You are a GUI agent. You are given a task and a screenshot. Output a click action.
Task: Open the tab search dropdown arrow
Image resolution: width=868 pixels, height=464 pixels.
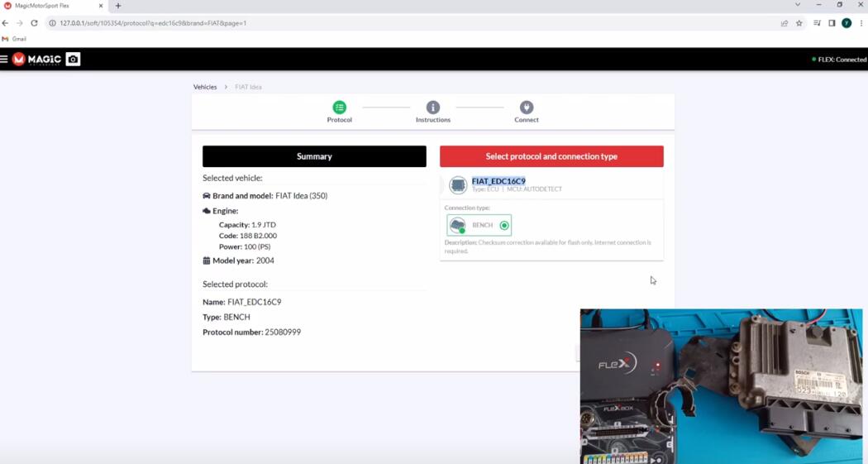coord(798,4)
